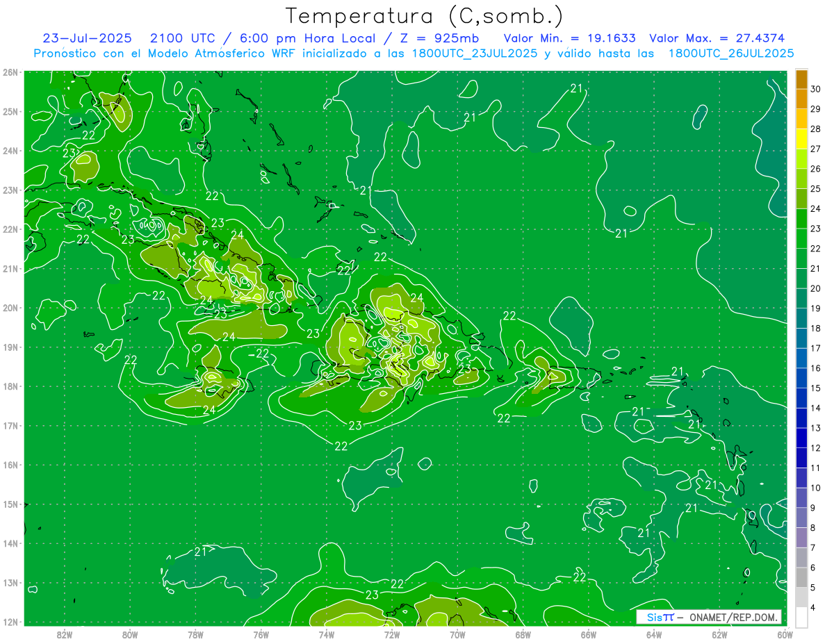Click the color-scale value '10'

tap(816, 488)
